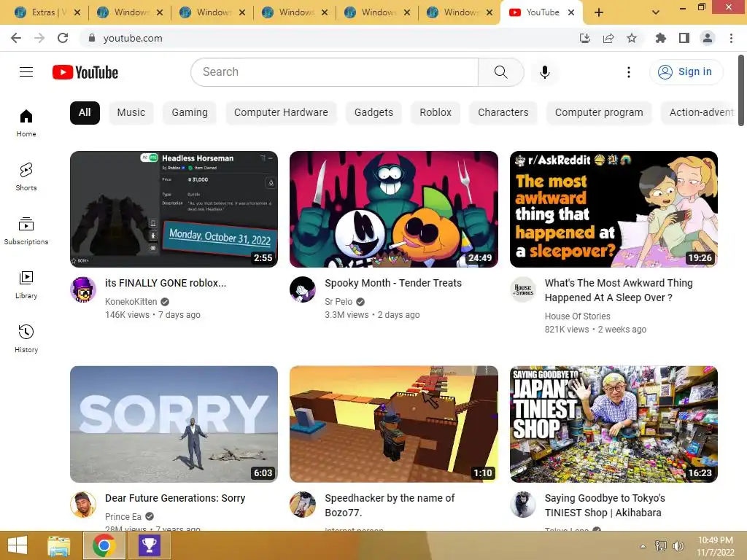Click the YouTube logo
This screenshot has height=560, width=747.
point(85,72)
